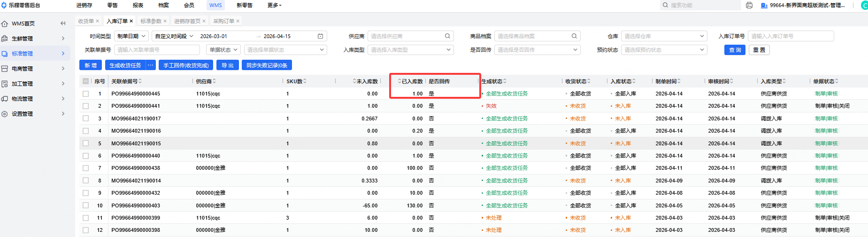Click the 供应商 field search icon
The image size is (868, 237).
pos(447,36)
